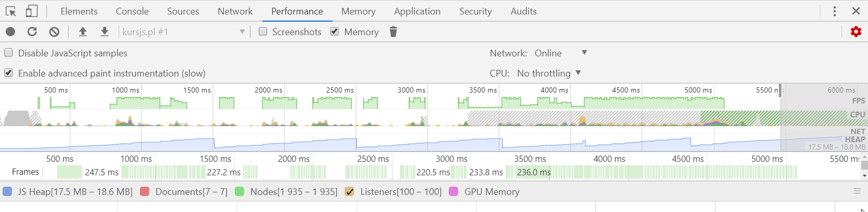Toggle the Listeners counter checkbox
Image resolution: width=868 pixels, height=212 pixels.
(350, 191)
